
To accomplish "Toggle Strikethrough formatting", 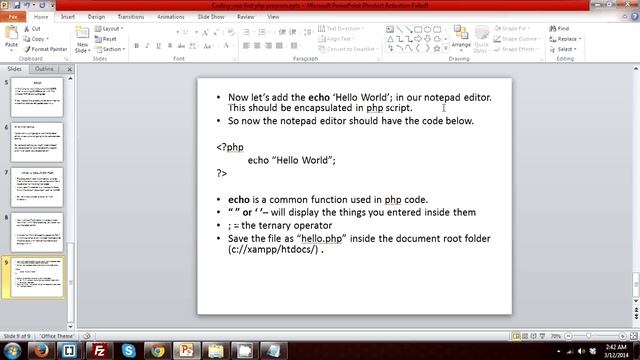I will click(181, 46).
